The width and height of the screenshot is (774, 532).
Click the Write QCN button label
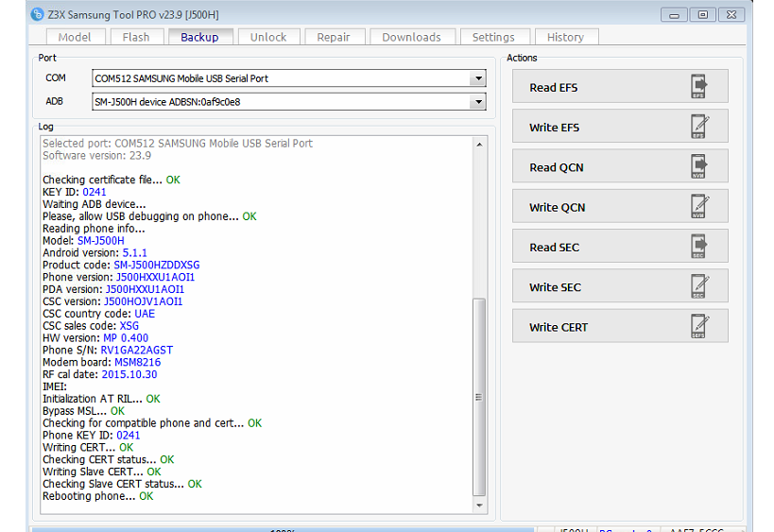[x=558, y=207]
